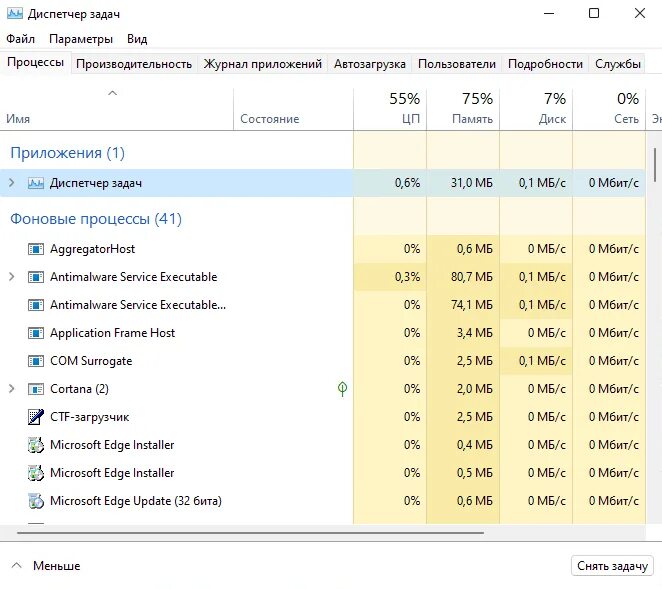This screenshot has width=662, height=589.
Task: Click the vertical scrollbar thumb
Action: pos(655,165)
